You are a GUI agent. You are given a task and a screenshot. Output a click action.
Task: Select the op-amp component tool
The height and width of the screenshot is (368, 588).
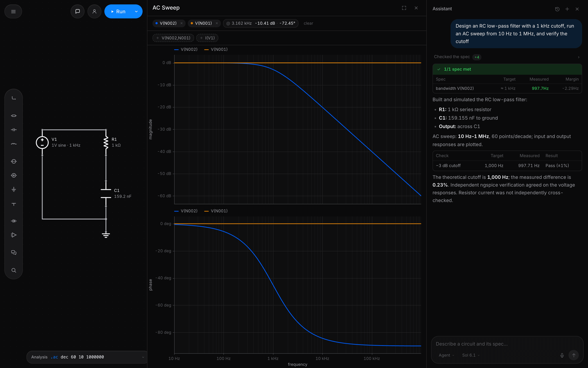point(14,235)
